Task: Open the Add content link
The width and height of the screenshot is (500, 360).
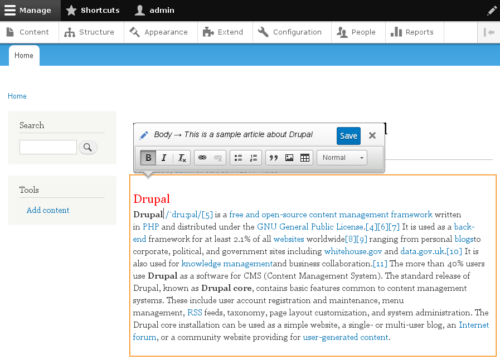Action: (x=48, y=210)
